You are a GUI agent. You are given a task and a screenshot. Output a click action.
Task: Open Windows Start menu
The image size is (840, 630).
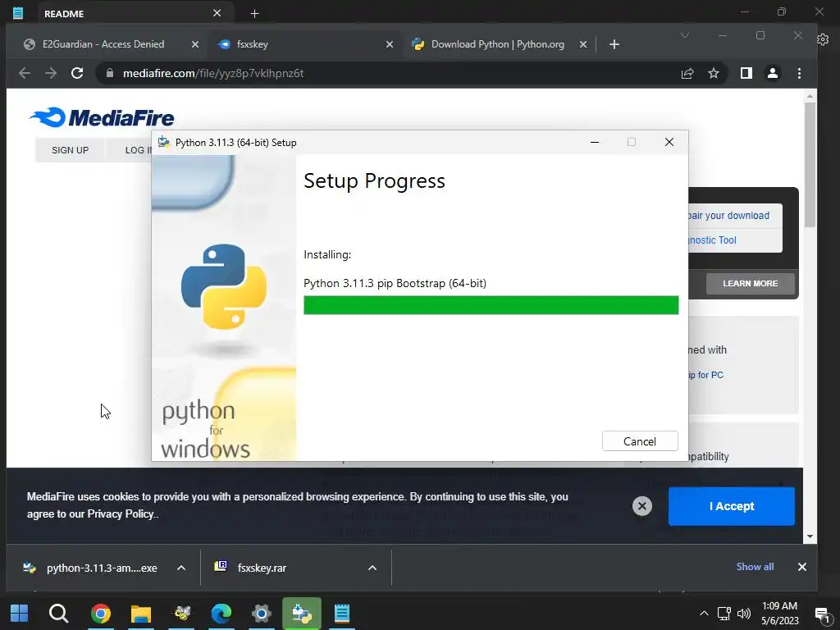(20, 614)
